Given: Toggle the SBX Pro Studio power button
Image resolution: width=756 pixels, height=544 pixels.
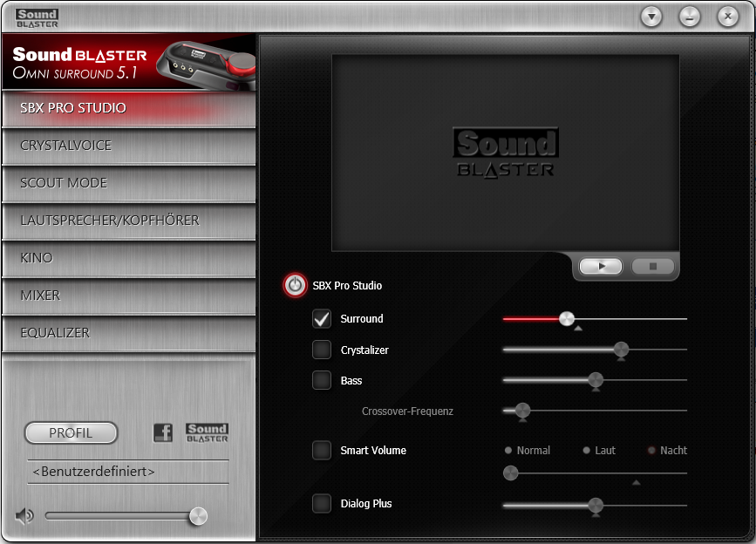Looking at the screenshot, I should [x=295, y=285].
